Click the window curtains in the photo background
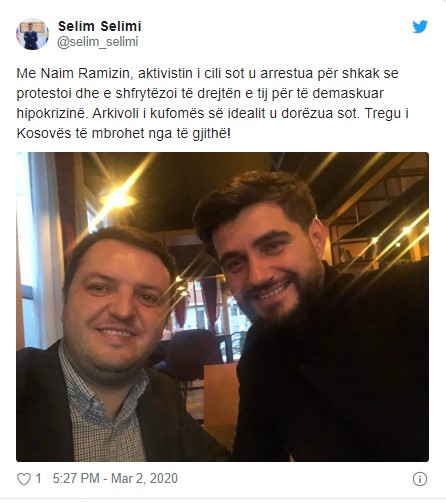This screenshot has height=503, width=446. coord(210,302)
